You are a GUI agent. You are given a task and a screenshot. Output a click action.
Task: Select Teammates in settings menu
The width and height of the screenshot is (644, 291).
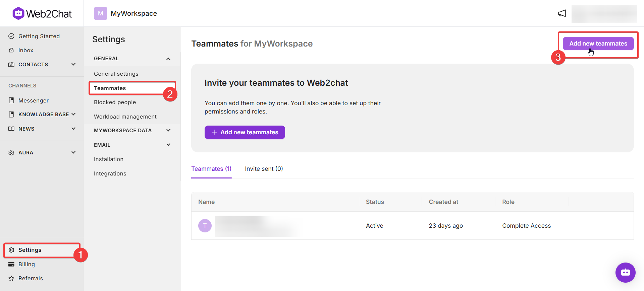[x=110, y=88]
